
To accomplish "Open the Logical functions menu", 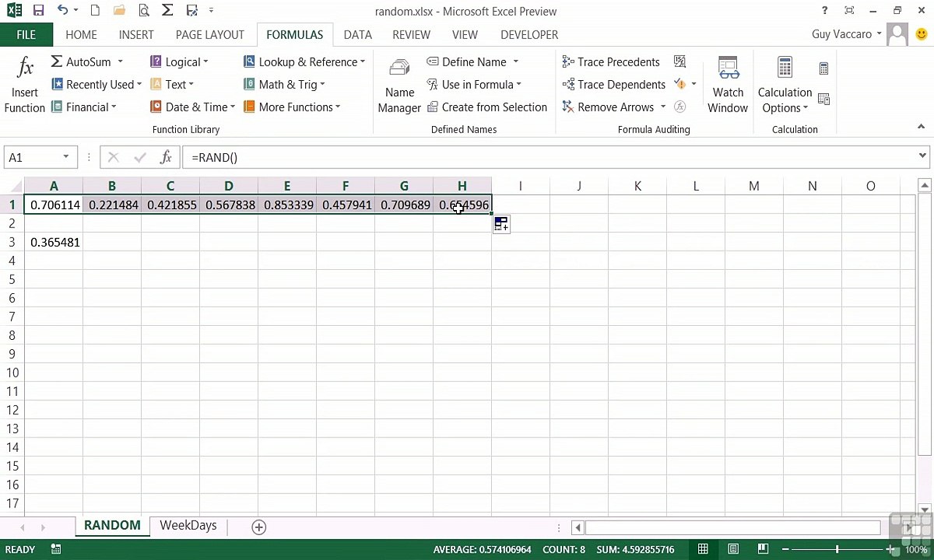I will tap(179, 61).
